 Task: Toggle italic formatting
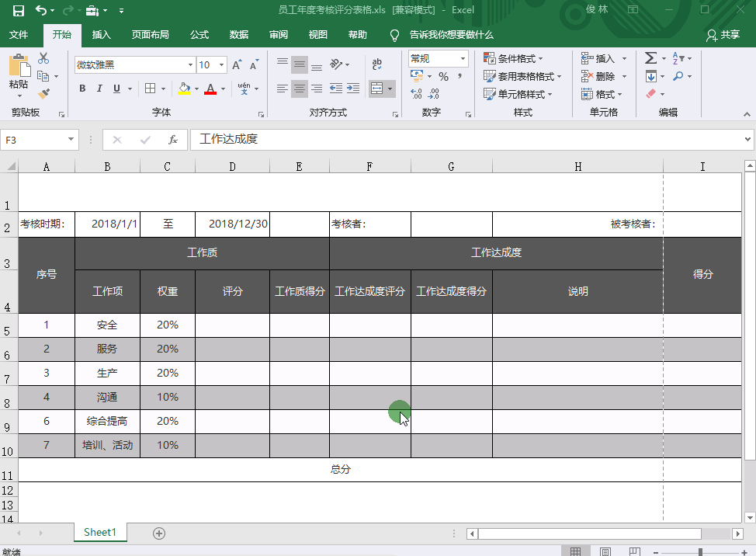coord(99,89)
